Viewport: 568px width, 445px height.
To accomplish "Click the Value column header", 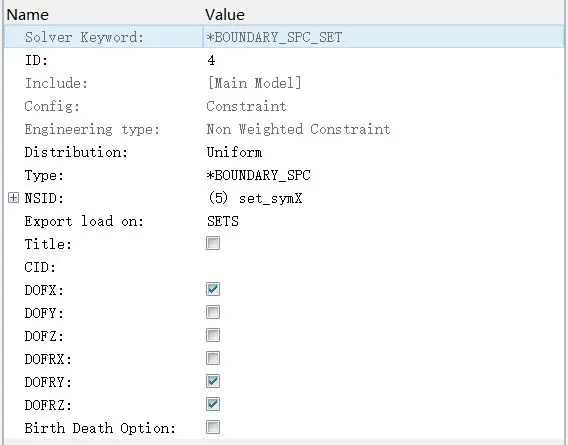I will [x=225, y=15].
